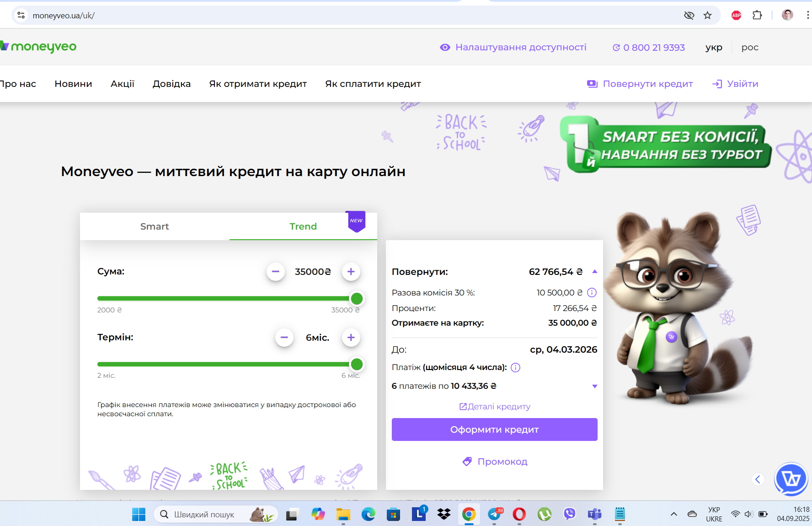Switch language to рос

click(x=750, y=47)
